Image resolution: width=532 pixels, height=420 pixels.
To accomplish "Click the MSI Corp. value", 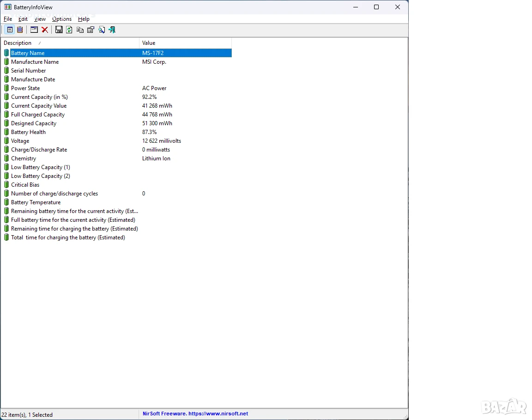I will pyautogui.click(x=154, y=62).
